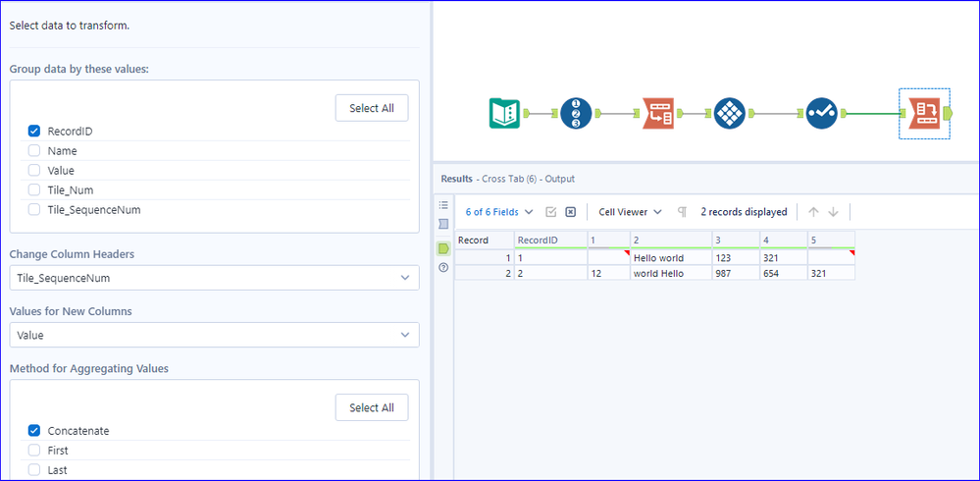
Task: Open the results messages list icon
Action: (x=443, y=204)
